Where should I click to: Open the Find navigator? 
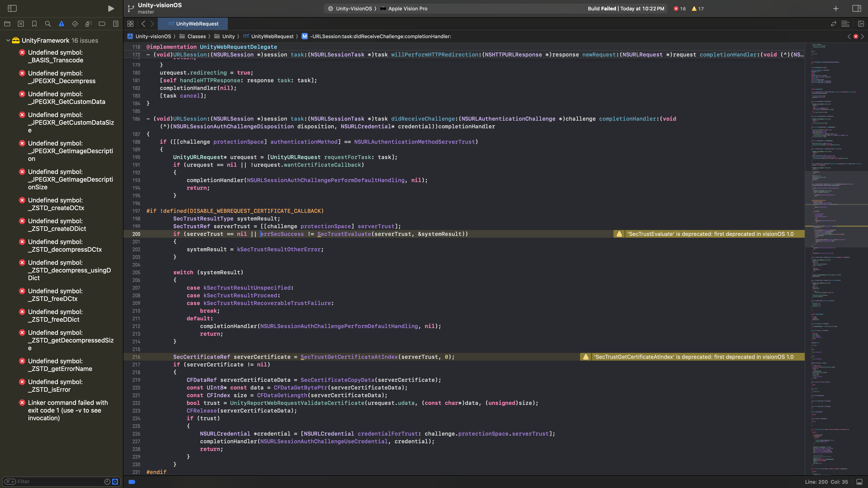[48, 24]
